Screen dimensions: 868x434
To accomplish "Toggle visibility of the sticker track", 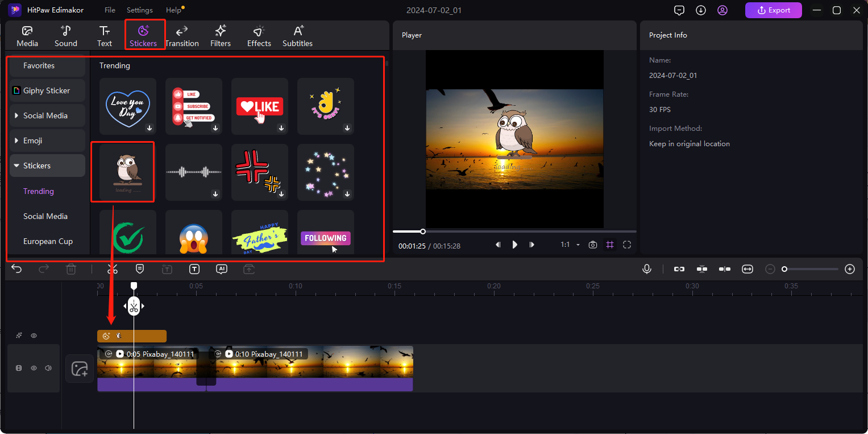I will coord(34,336).
